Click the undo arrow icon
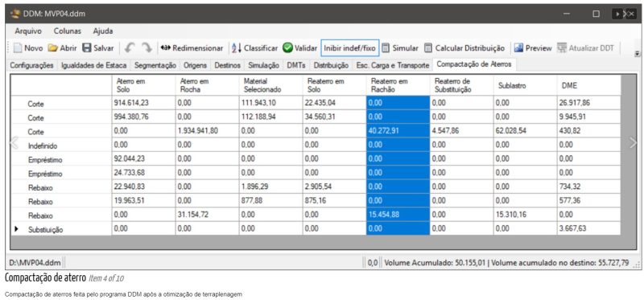 point(130,48)
